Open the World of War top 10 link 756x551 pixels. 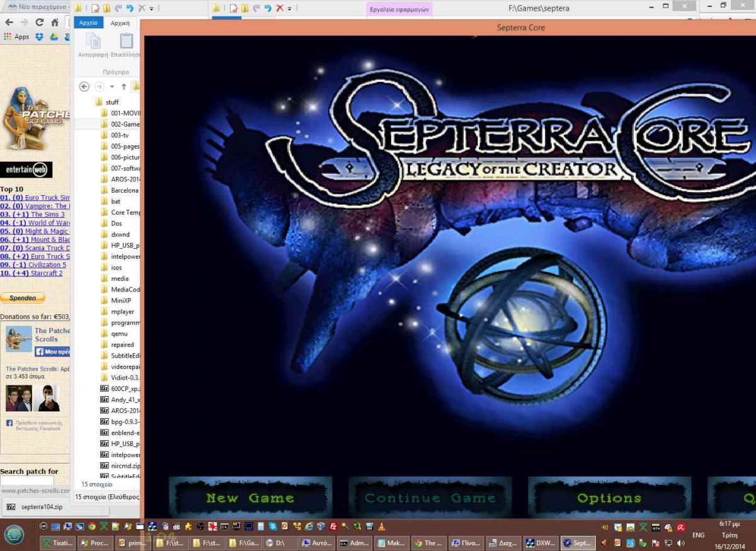point(49,223)
